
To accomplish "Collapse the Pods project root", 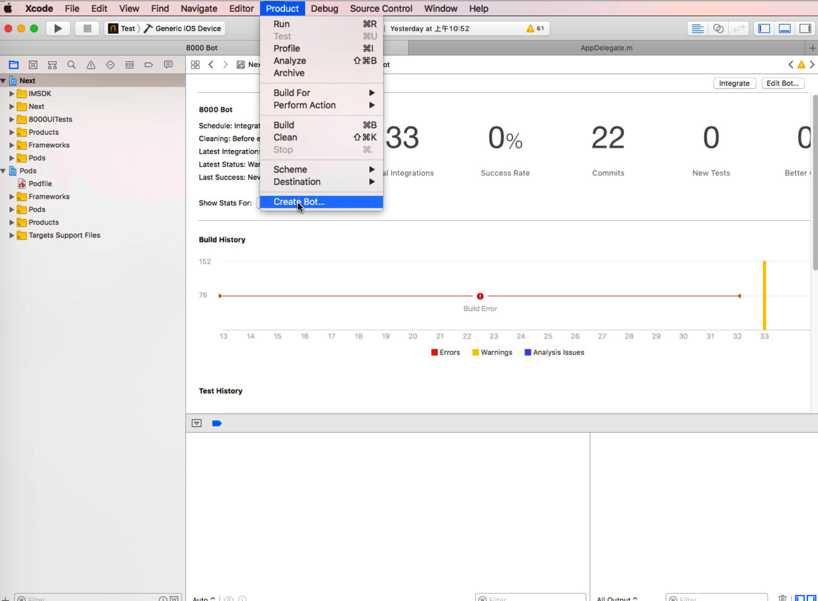I will [x=3, y=171].
